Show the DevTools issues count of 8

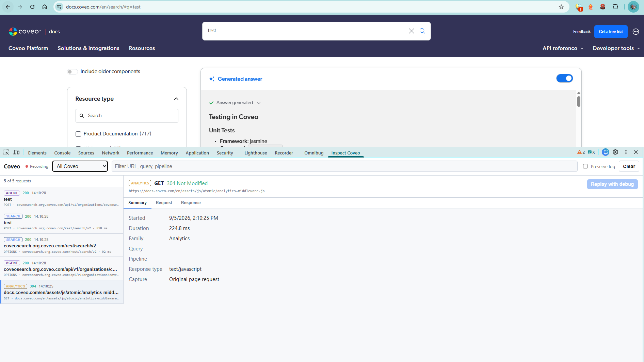pyautogui.click(x=591, y=152)
